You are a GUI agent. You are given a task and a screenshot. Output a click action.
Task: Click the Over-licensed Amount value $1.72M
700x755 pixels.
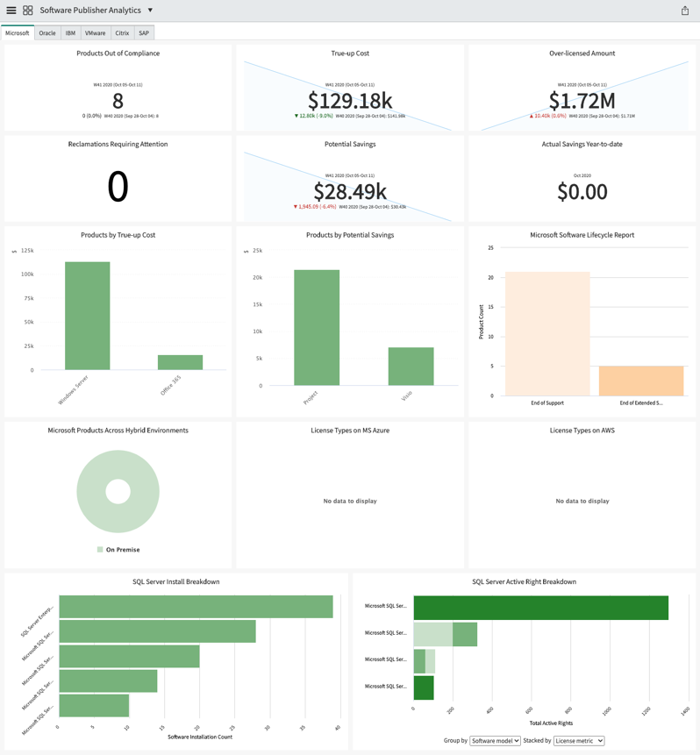tap(582, 101)
